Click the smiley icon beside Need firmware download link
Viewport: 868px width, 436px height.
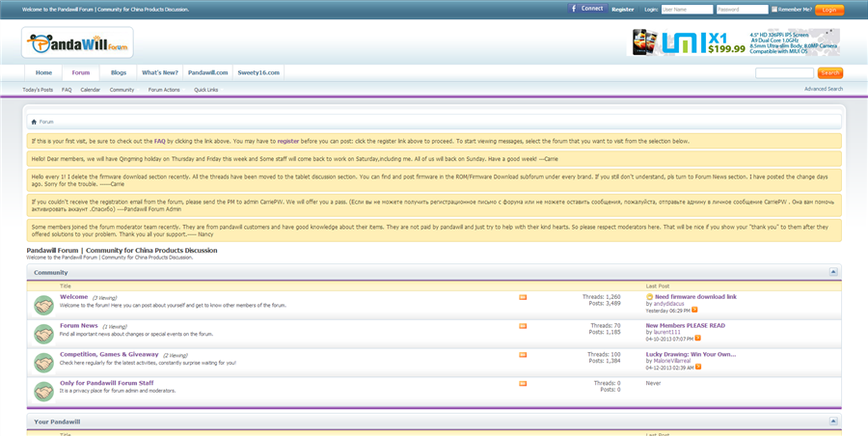pos(649,297)
